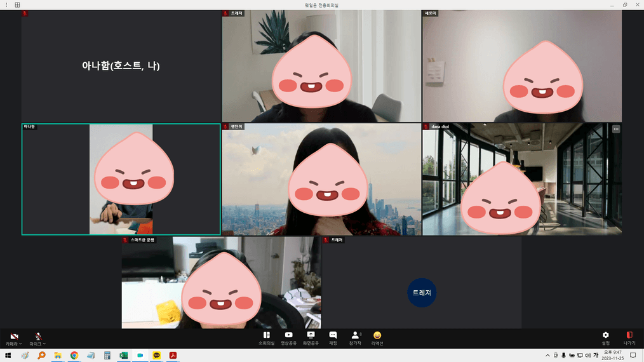Open the three-dot menu in title bar

tap(6, 5)
